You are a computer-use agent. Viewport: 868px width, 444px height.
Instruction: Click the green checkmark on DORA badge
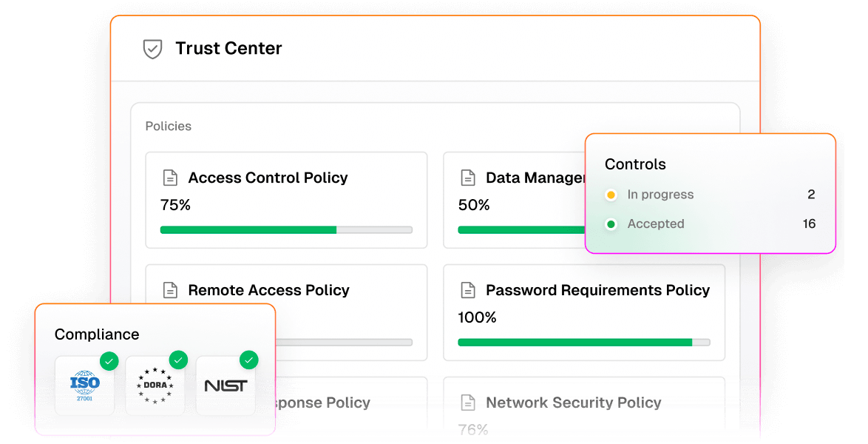coord(178,360)
